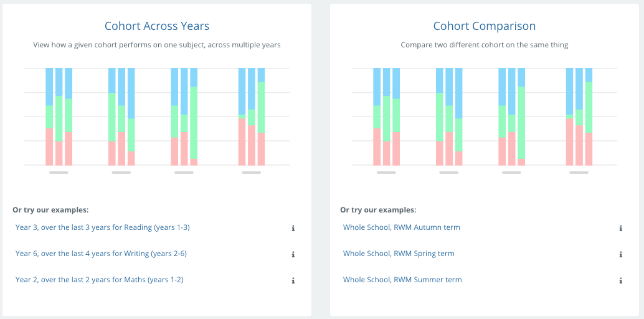Click the Cohort Comparison heading
Screen dimensions: 644x319
point(485,26)
